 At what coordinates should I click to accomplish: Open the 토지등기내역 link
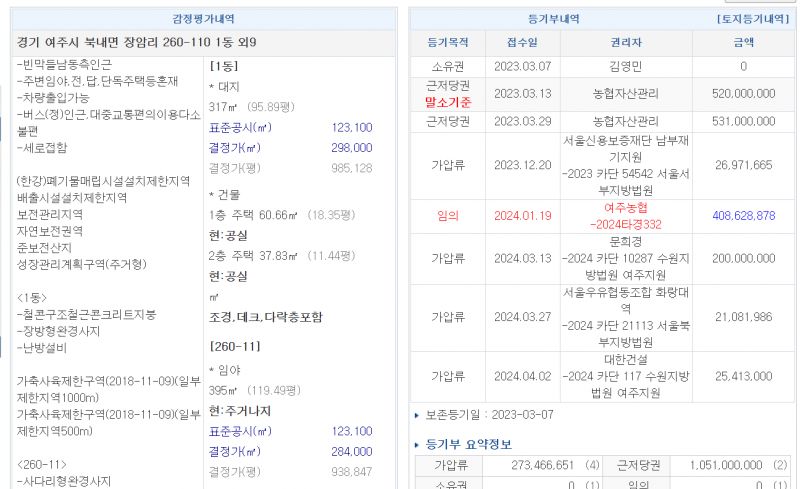coord(753,19)
